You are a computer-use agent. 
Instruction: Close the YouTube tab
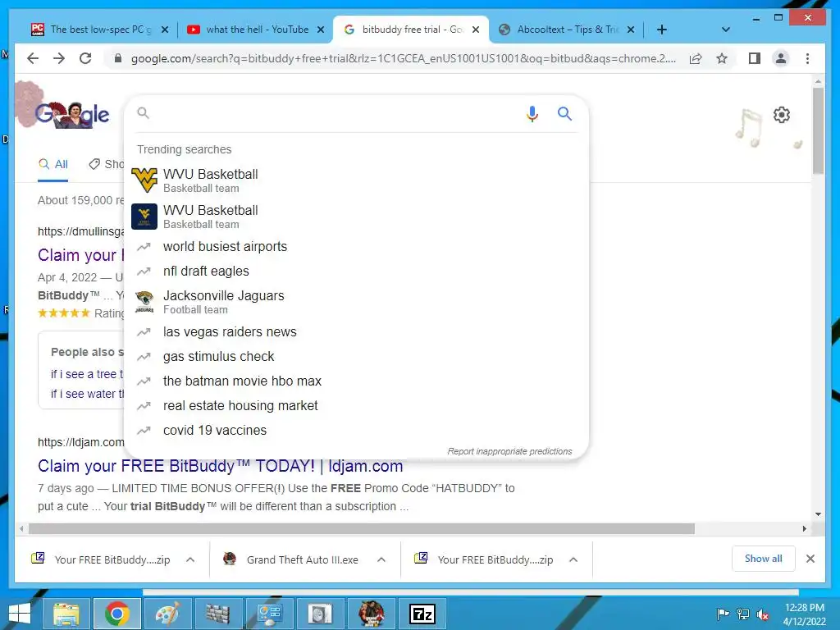pos(321,30)
